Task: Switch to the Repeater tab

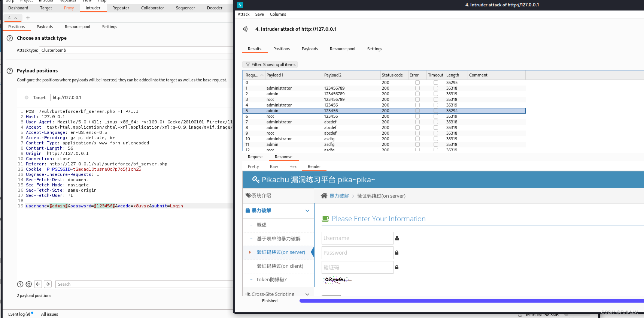Action: tap(121, 8)
